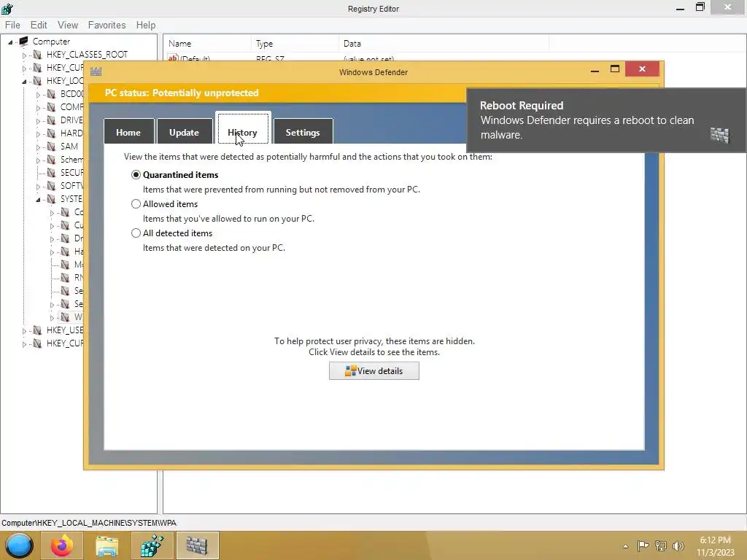
Task: Click the SECURITY key folder icon
Action: (x=51, y=173)
